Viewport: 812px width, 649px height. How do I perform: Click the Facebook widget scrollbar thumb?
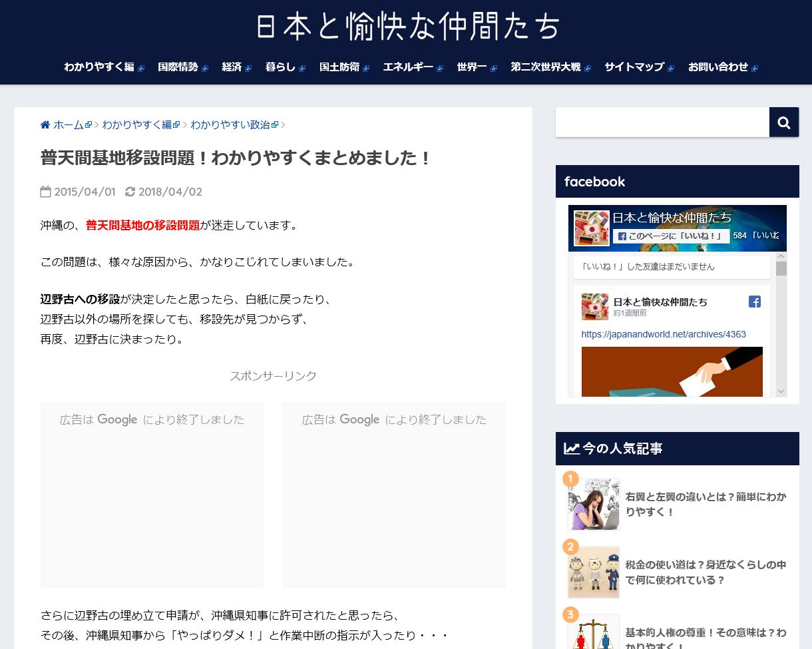[781, 268]
